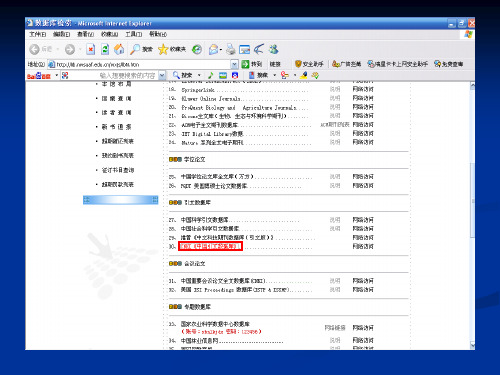Click the green music note icon in Baidu toolbar
The image size is (500, 375).
click(x=211, y=75)
